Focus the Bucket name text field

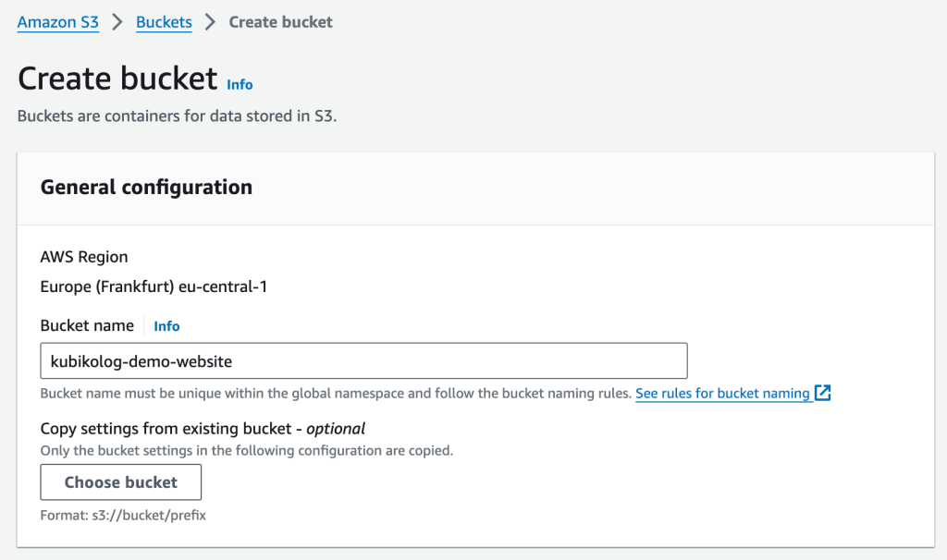(363, 360)
